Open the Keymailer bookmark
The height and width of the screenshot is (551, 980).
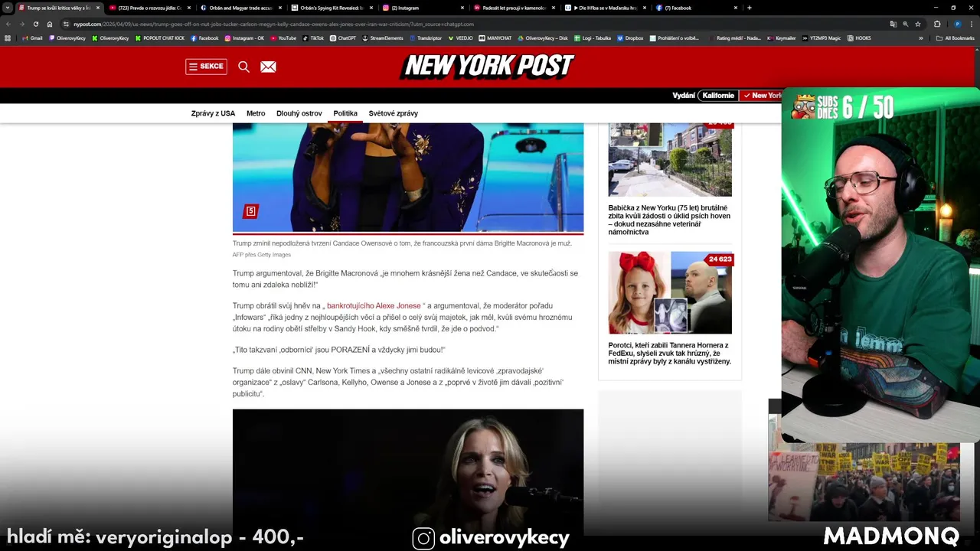click(x=782, y=37)
